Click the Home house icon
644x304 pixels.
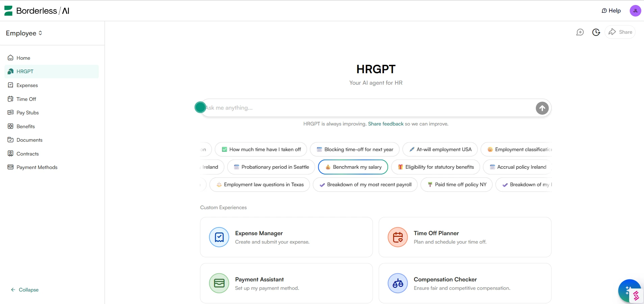pyautogui.click(x=10, y=58)
